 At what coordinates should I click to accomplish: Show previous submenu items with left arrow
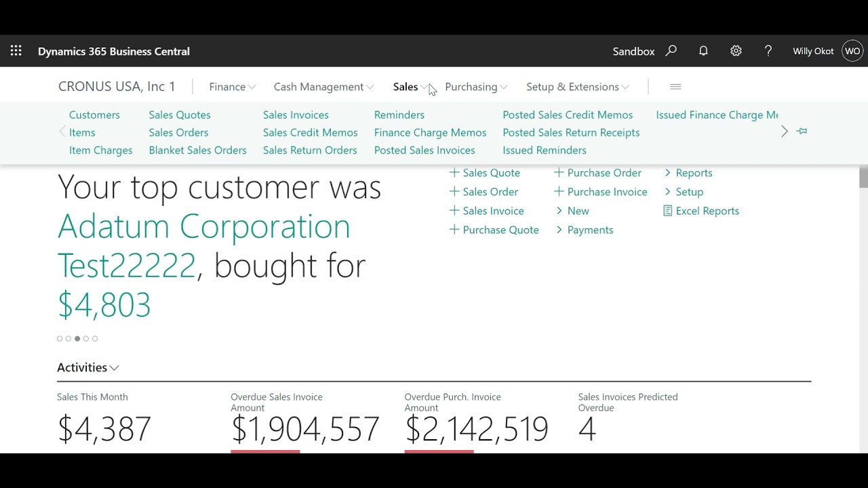pyautogui.click(x=62, y=131)
